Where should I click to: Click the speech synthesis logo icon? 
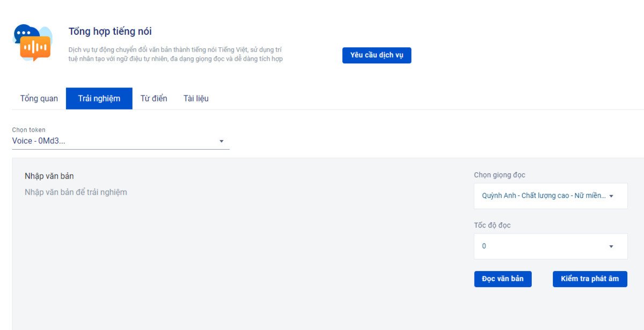click(33, 42)
